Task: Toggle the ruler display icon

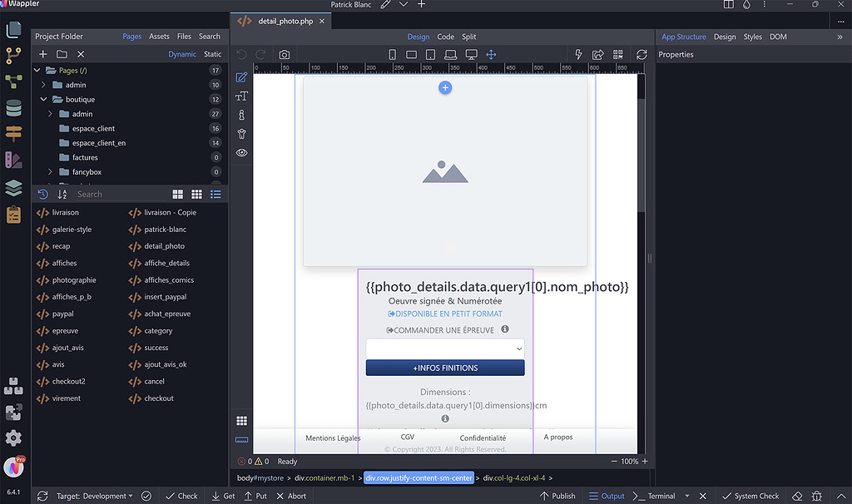Action: point(242,440)
